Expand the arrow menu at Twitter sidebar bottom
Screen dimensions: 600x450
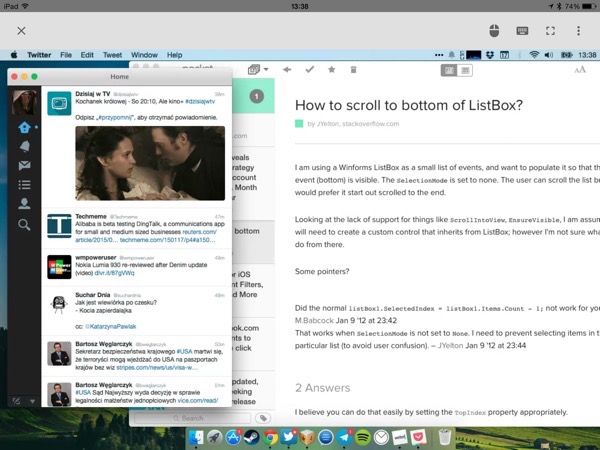pyautogui.click(x=33, y=401)
